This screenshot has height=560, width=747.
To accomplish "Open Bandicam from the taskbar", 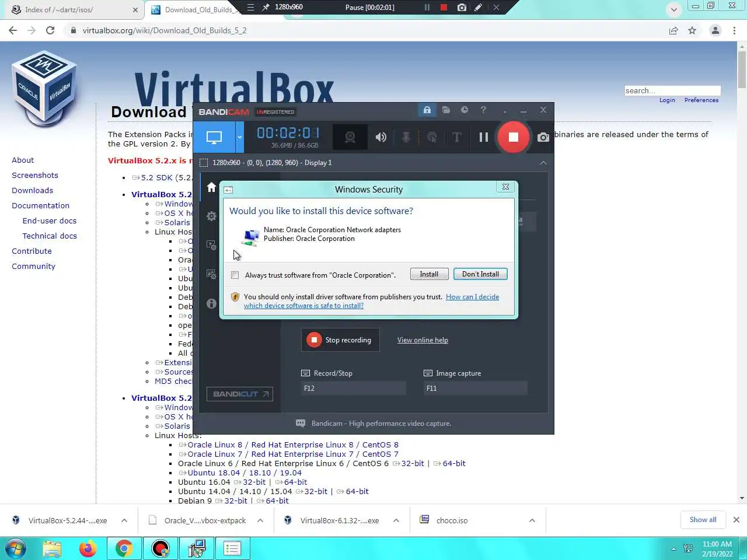I will (x=160, y=548).
